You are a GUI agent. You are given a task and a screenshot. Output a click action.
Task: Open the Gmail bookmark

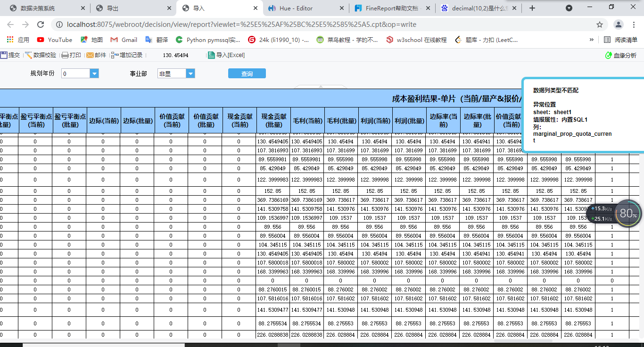click(124, 40)
